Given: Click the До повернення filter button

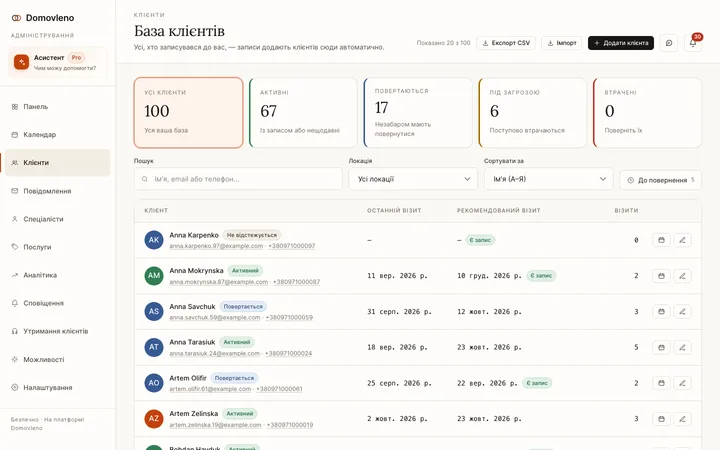Looking at the screenshot, I should pos(660,180).
